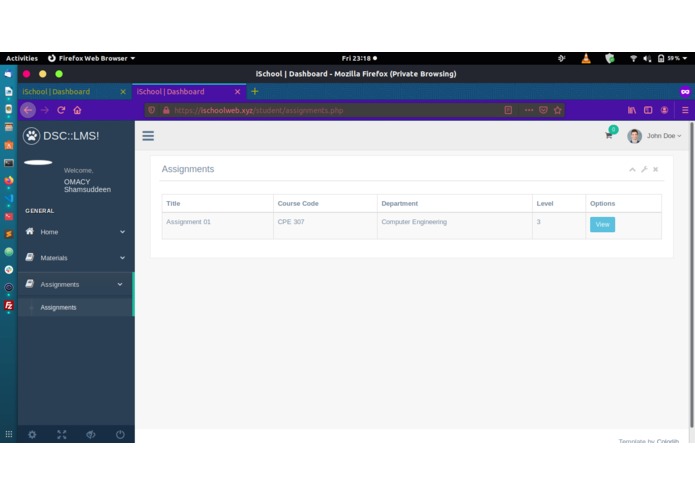The image size is (695, 494).
Task: Show Firefox sidebars icon
Action: coord(648,110)
